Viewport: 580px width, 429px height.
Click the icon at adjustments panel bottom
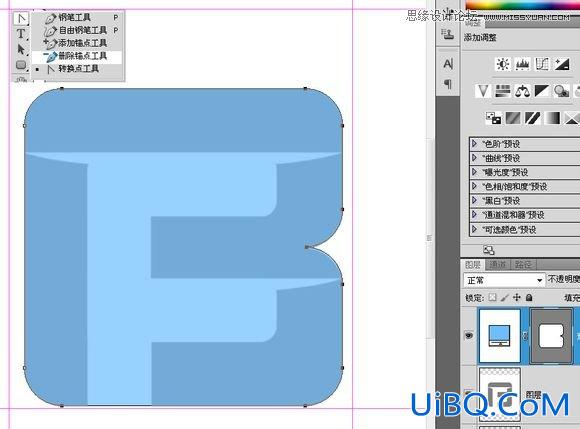coord(489,250)
